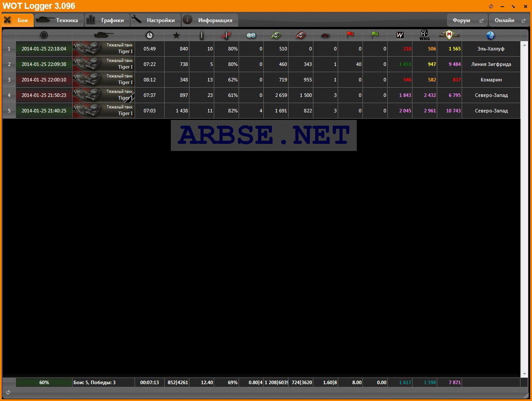This screenshot has width=532, height=401.
Task: Click the Онлайн button
Action: (509, 20)
